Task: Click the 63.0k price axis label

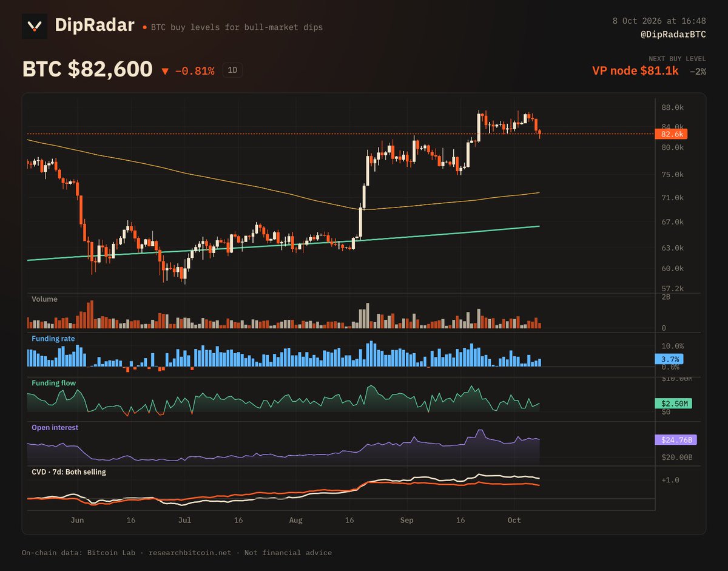Action: coord(672,248)
